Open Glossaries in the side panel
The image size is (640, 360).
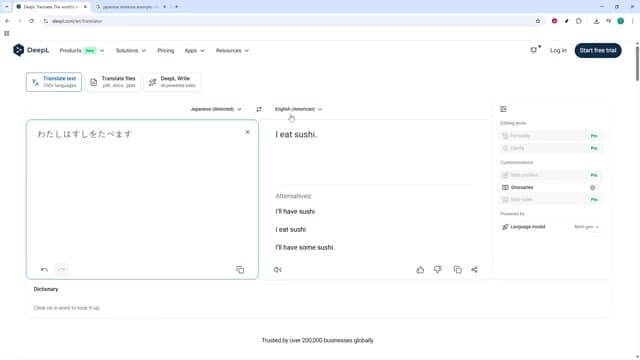pyautogui.click(x=522, y=187)
